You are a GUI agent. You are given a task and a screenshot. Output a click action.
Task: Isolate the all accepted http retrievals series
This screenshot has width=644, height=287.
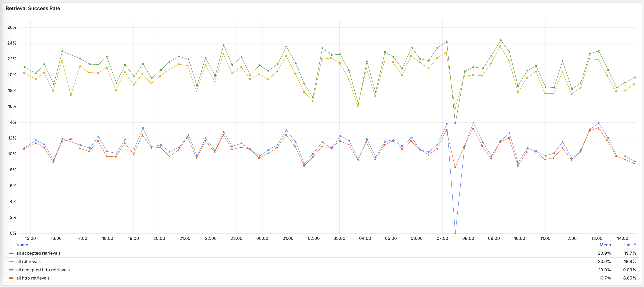(x=43, y=270)
